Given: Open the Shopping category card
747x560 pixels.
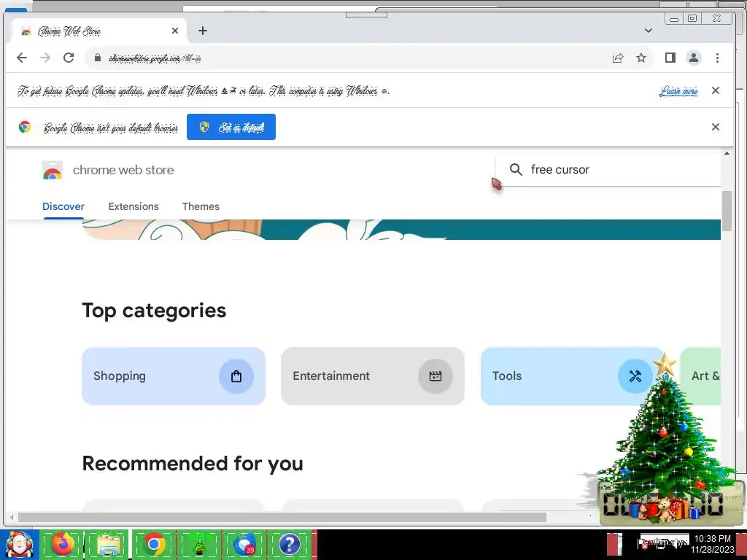Looking at the screenshot, I should (x=174, y=376).
